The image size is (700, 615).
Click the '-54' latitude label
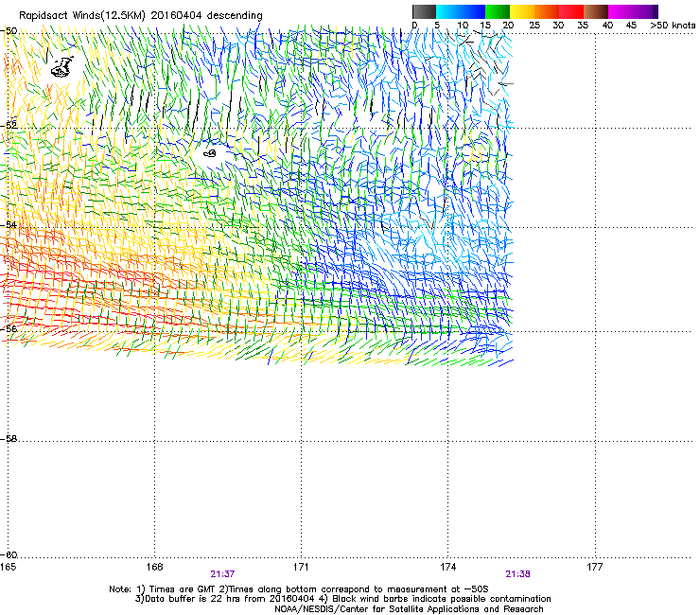tap(9, 224)
